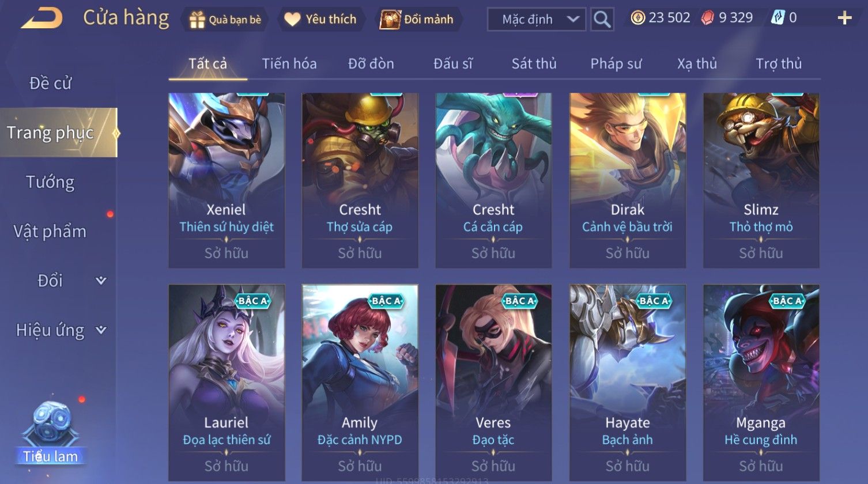Select the Vật phẩm sidebar menu
The width and height of the screenshot is (868, 484).
[50, 232]
